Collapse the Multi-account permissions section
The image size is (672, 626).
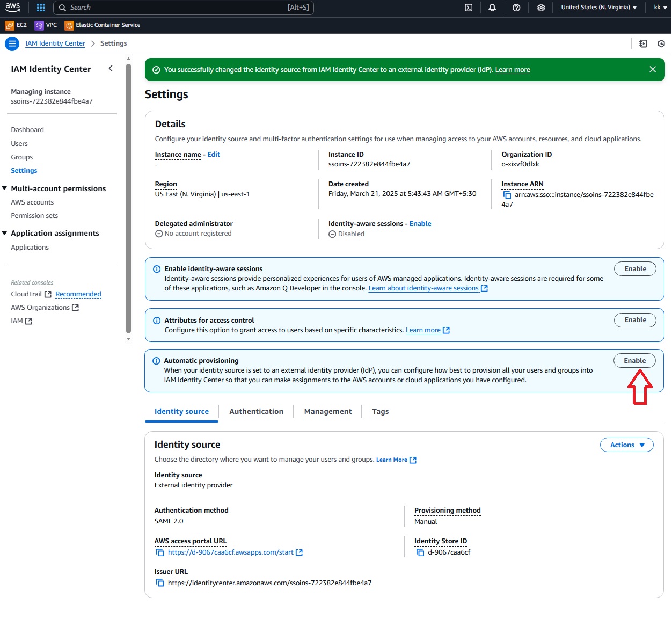click(5, 188)
